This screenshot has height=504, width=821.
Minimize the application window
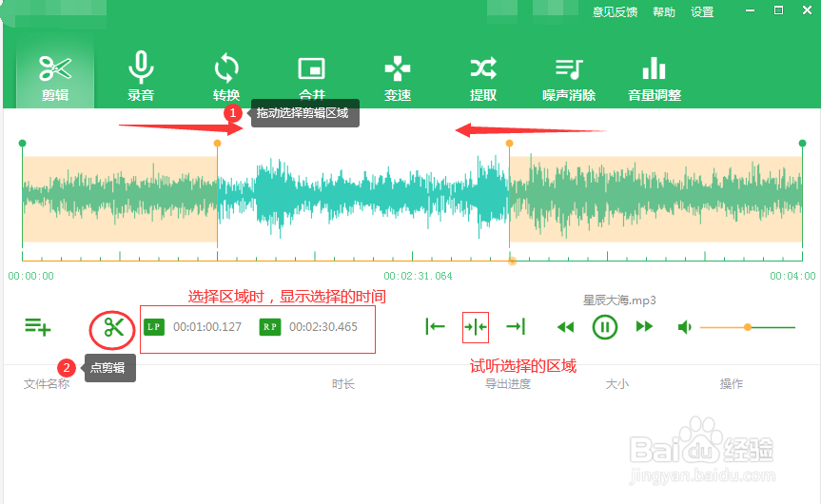[750, 10]
